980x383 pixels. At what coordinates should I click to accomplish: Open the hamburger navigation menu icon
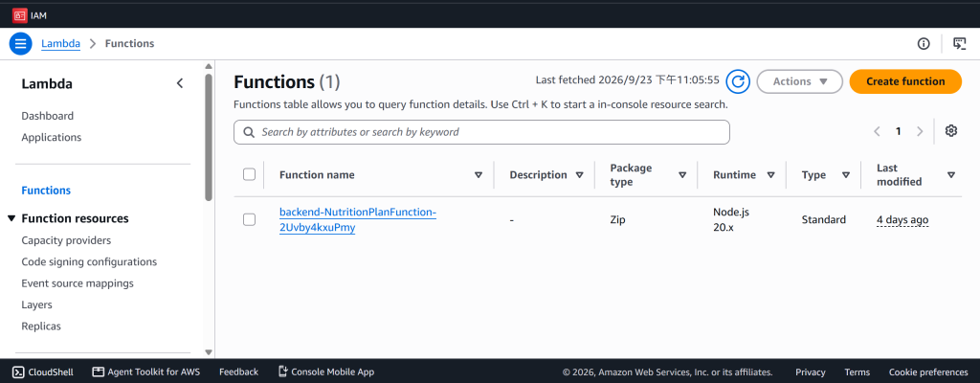20,44
